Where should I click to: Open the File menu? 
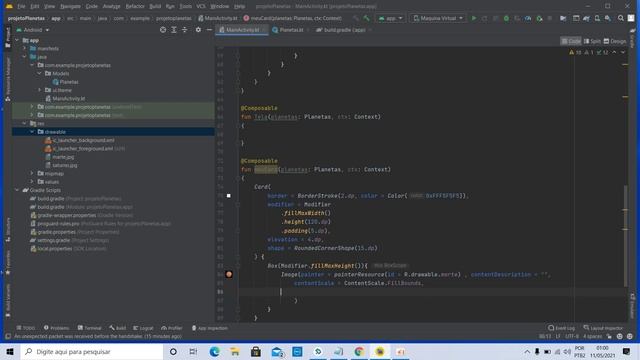21,6
